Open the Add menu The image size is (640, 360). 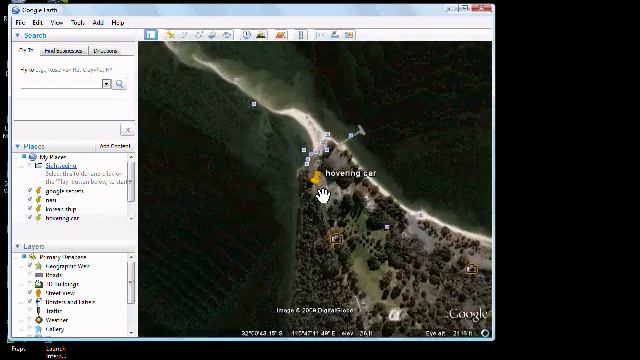tap(98, 23)
